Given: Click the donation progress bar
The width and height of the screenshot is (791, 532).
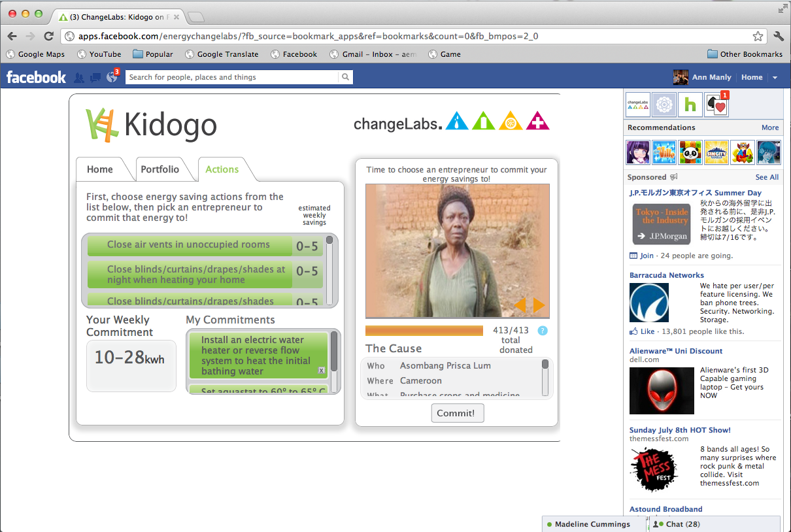Looking at the screenshot, I should coord(424,331).
